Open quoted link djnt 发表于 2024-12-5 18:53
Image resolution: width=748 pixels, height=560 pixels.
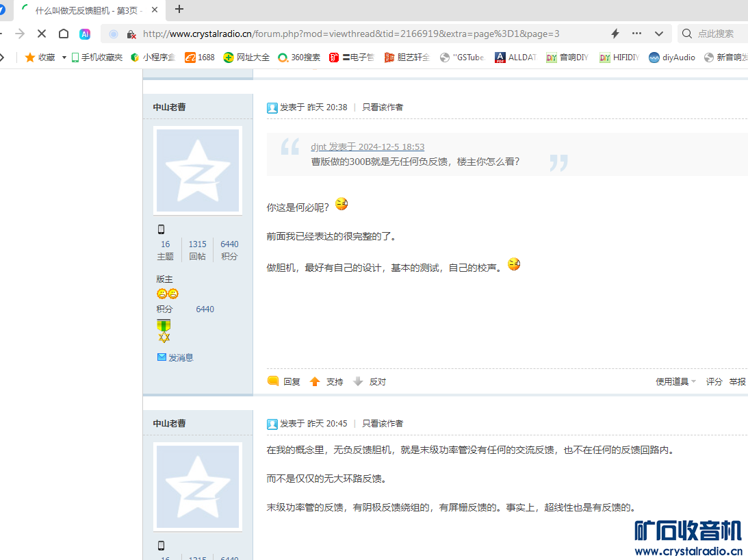click(x=367, y=147)
